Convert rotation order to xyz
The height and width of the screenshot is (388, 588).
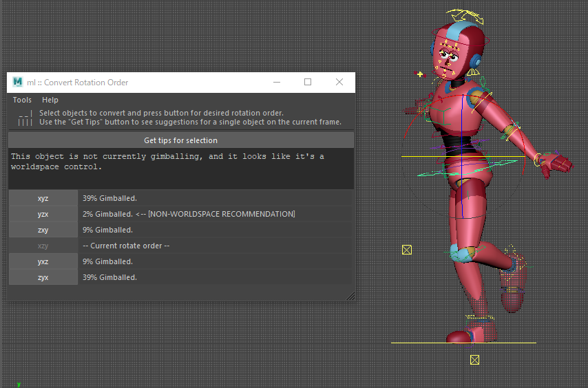coord(43,198)
